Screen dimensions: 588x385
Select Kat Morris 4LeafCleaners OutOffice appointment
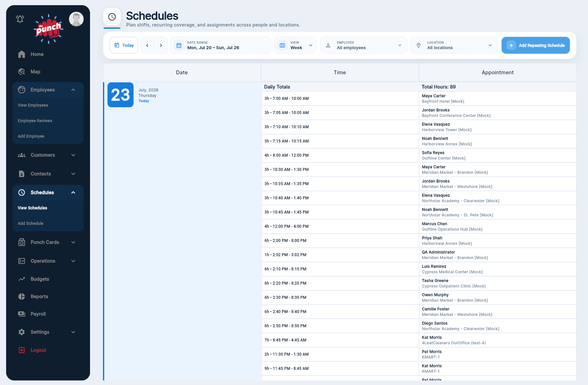click(x=498, y=340)
